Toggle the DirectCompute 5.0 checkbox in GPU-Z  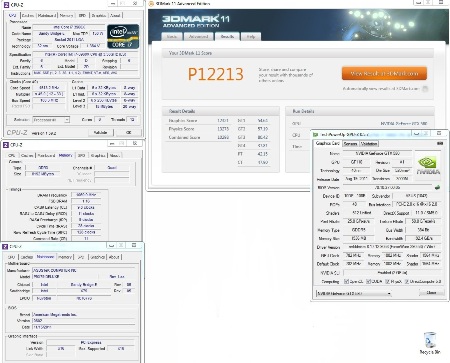tap(407, 282)
